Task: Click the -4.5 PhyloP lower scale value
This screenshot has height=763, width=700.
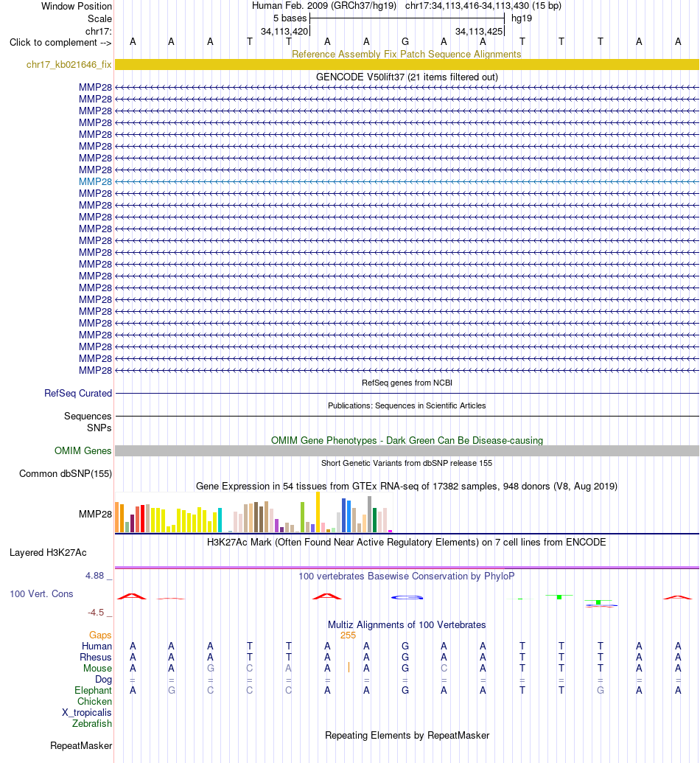Action: 96,612
